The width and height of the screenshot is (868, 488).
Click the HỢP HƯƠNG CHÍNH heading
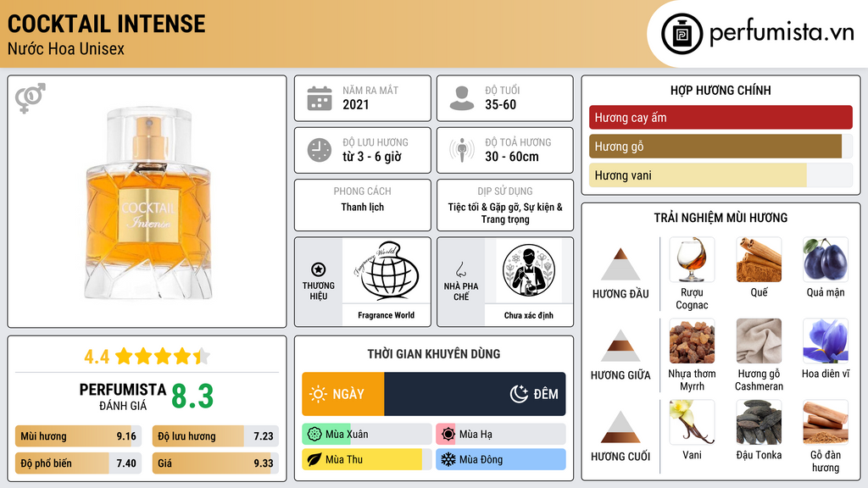click(721, 90)
